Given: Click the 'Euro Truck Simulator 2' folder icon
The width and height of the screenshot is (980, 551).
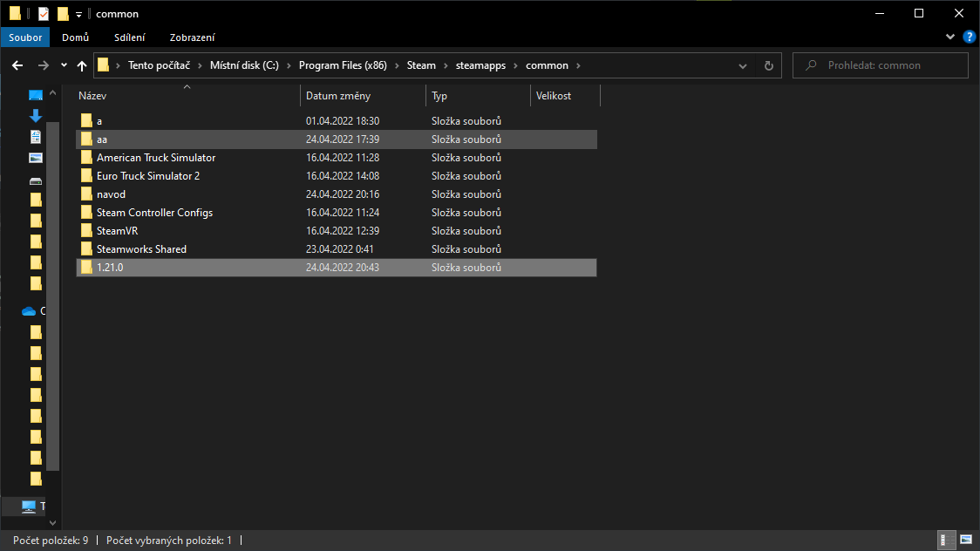Looking at the screenshot, I should pyautogui.click(x=86, y=175).
